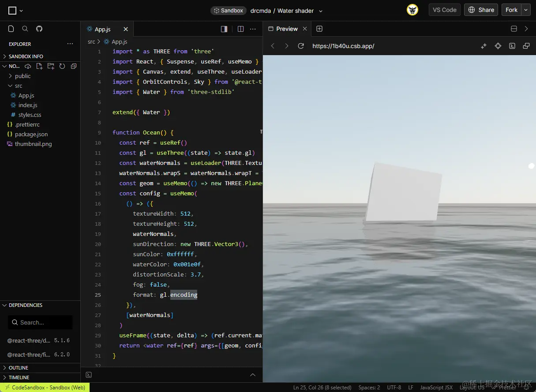Toggle the editor preview side panel icon
This screenshot has width=536, height=392.
224,29
